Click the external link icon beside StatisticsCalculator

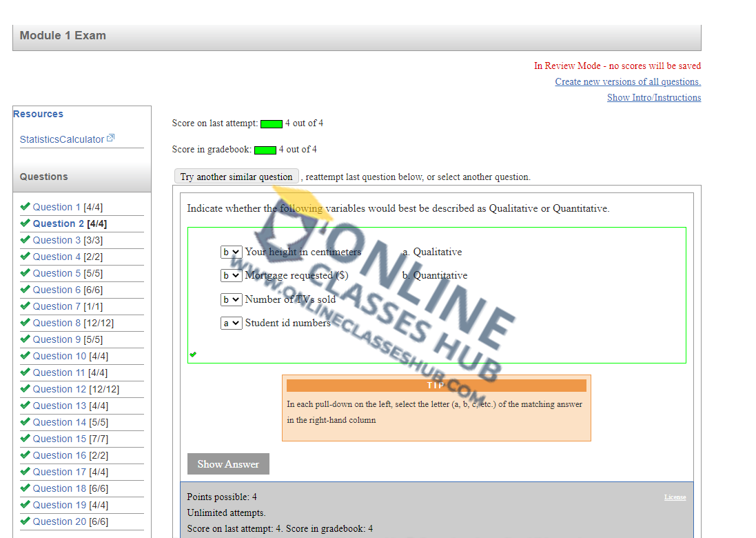(111, 139)
